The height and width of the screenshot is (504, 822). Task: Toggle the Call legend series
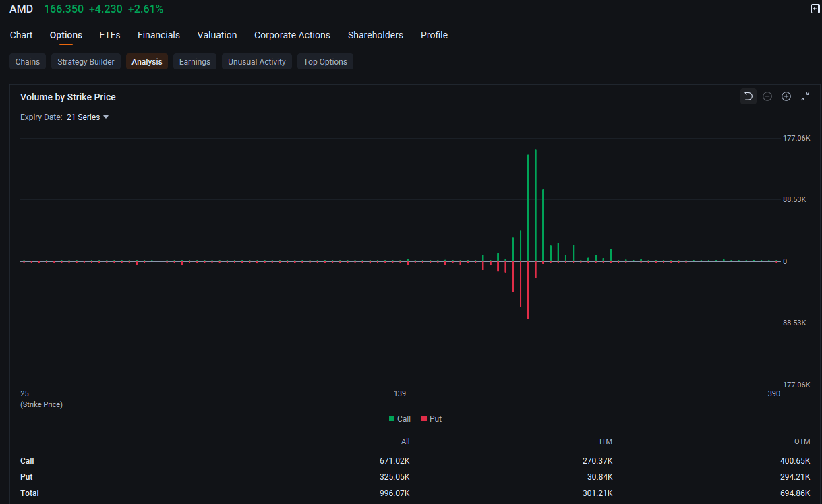click(400, 418)
